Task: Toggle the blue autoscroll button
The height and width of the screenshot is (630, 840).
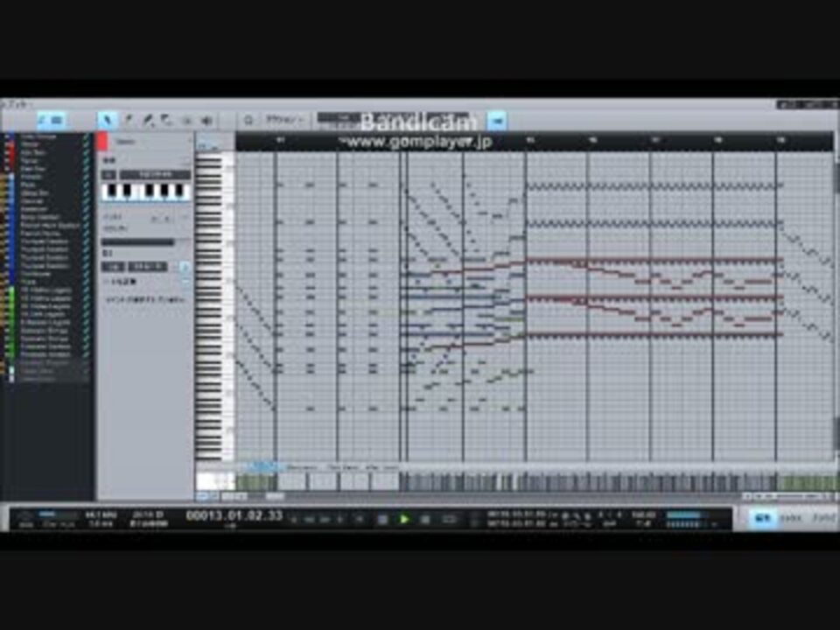Action: pos(497,121)
